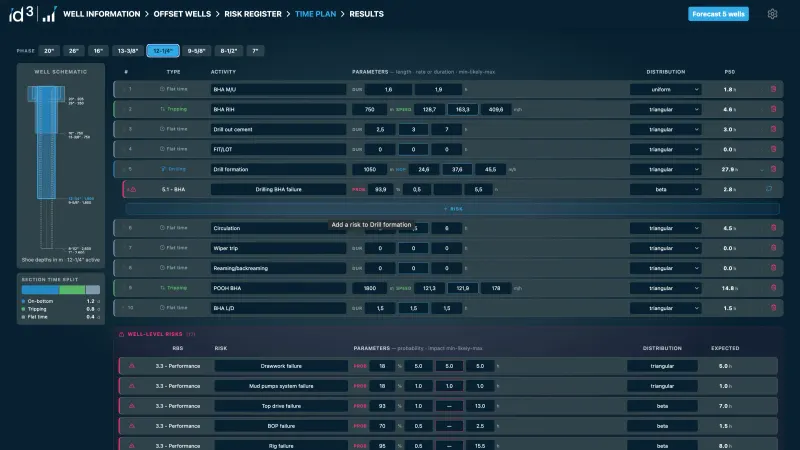Click the 27.9 h P50 value

coord(730,169)
